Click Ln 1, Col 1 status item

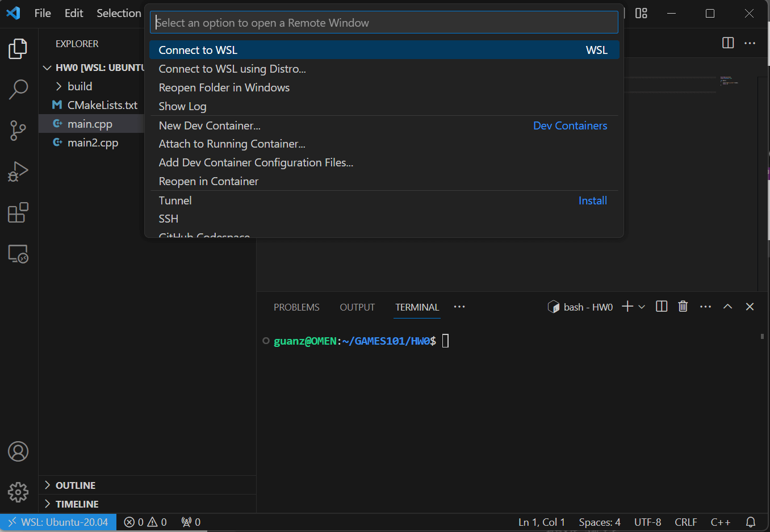[x=542, y=522]
